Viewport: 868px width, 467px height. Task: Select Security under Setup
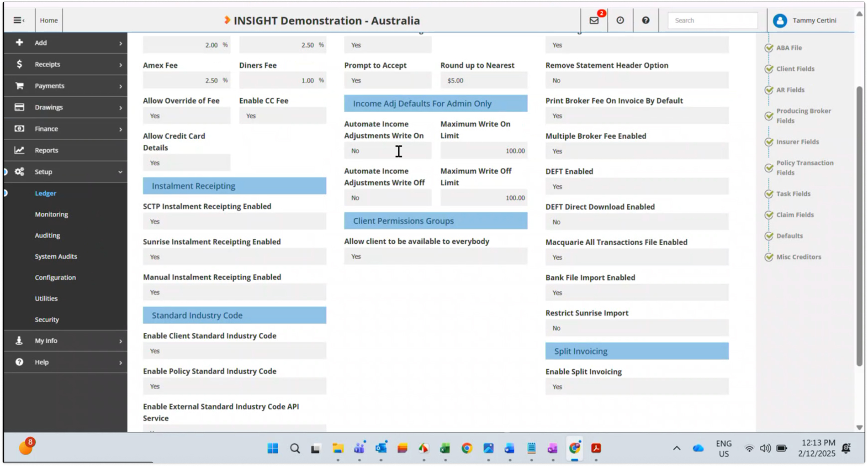coord(47,319)
